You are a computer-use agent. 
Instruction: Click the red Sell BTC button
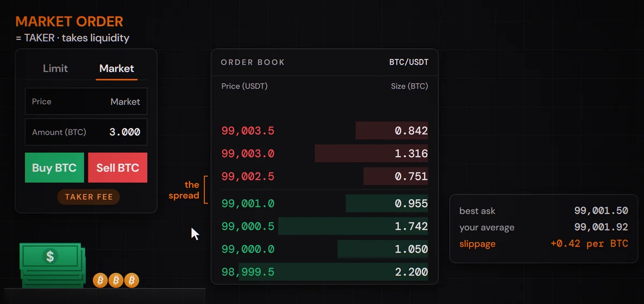[118, 168]
